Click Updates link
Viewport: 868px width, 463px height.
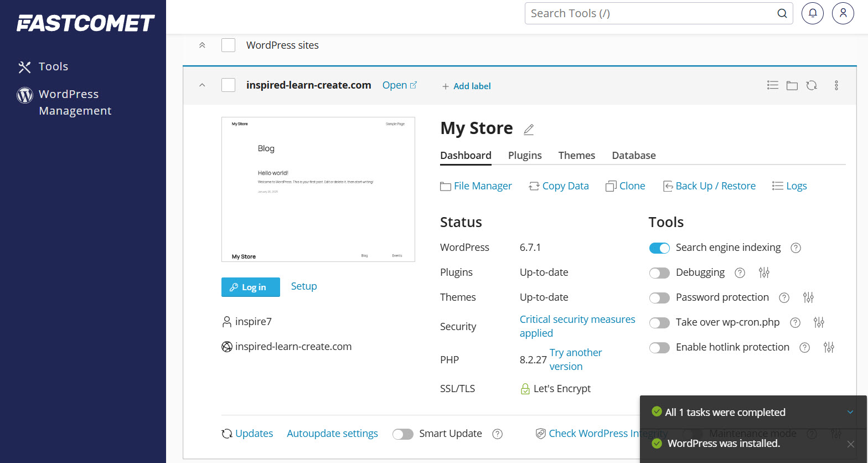click(247, 434)
